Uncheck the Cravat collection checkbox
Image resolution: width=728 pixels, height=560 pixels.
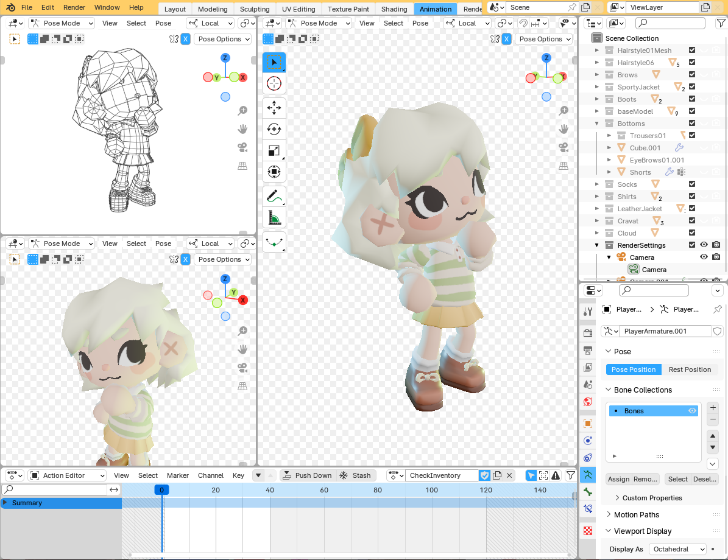coord(692,221)
